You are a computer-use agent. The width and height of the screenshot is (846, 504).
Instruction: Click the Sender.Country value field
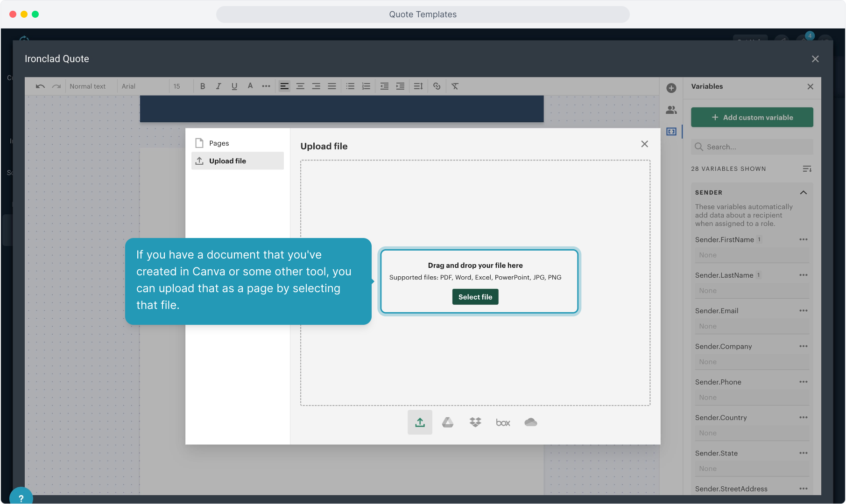pyautogui.click(x=752, y=433)
